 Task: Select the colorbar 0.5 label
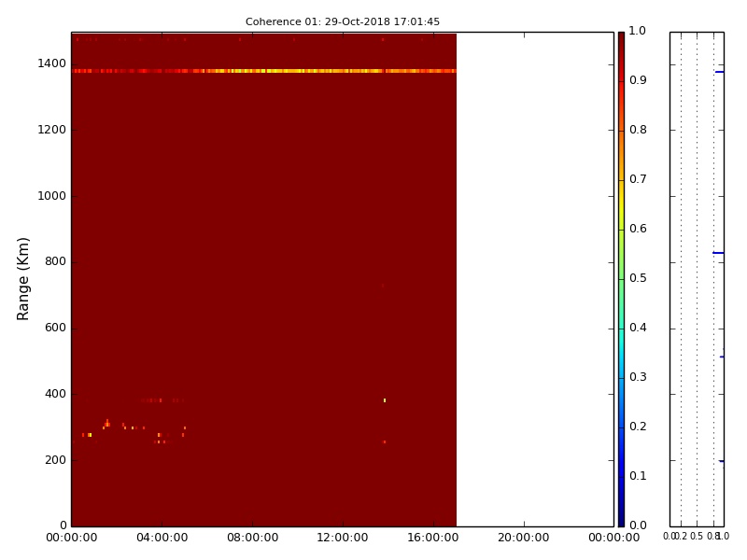point(638,278)
